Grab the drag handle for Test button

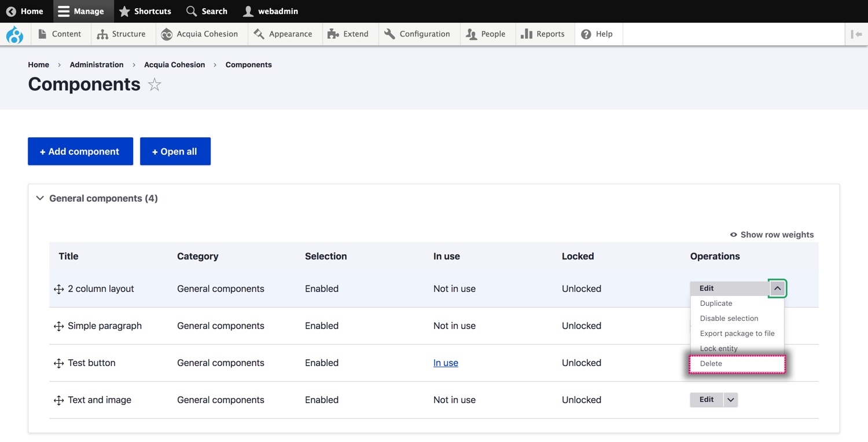pos(58,363)
